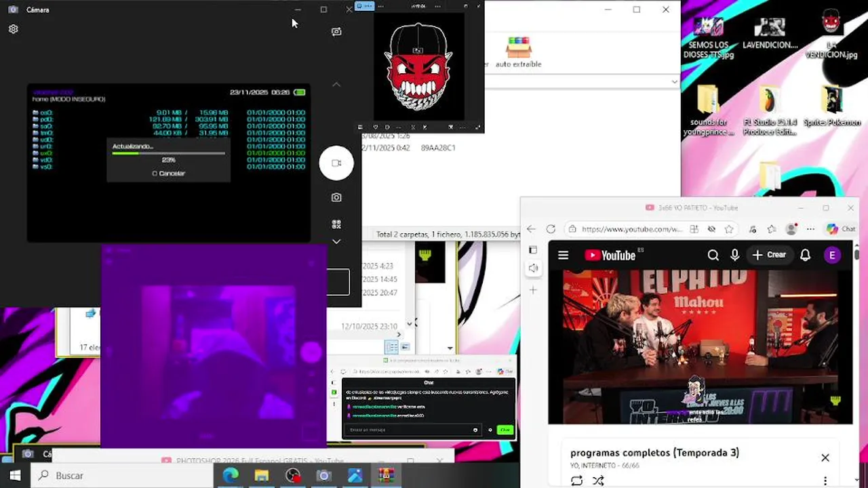
Task: Show previous camera modes with up chevron
Action: pos(336,85)
